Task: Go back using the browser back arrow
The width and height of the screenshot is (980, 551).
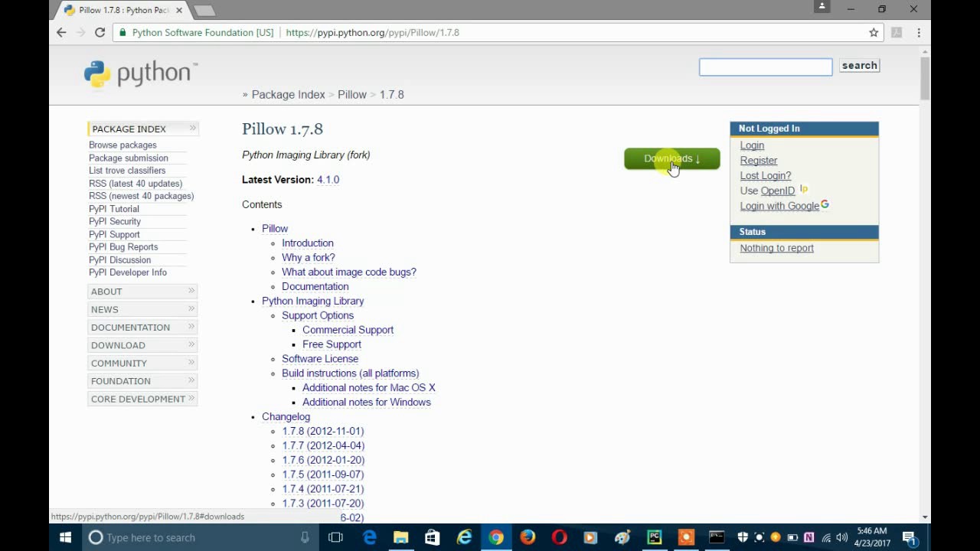Action: [62, 32]
